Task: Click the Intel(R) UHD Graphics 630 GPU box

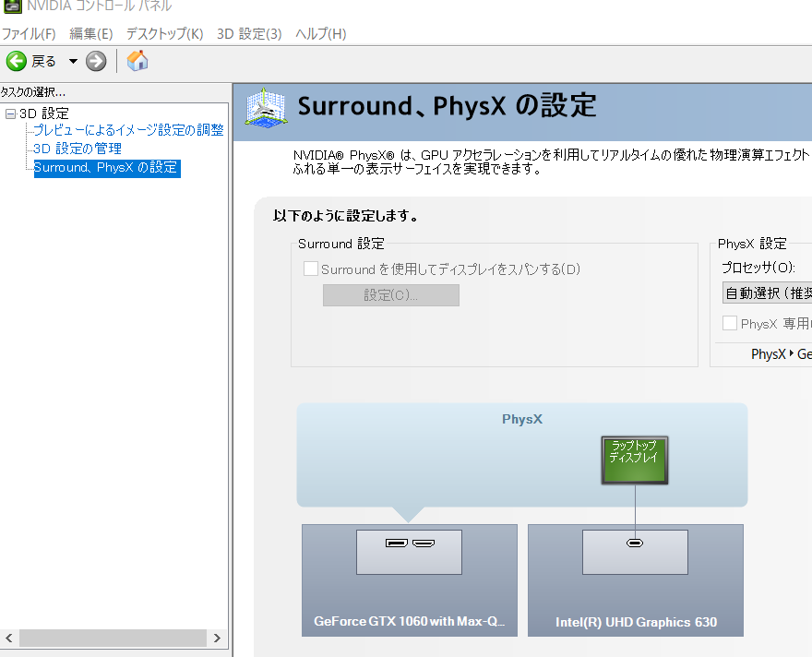Action: click(636, 580)
